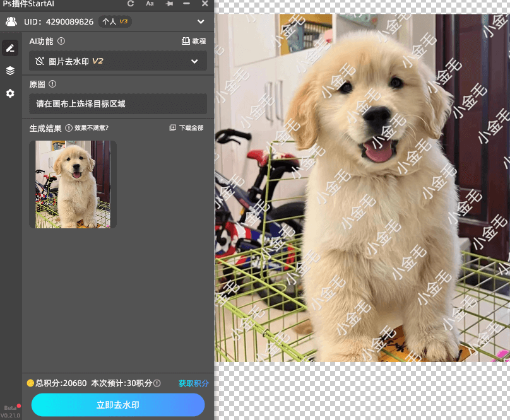Open the layers panel from the sidebar
Viewport: 510px width, 420px height.
tap(9, 71)
